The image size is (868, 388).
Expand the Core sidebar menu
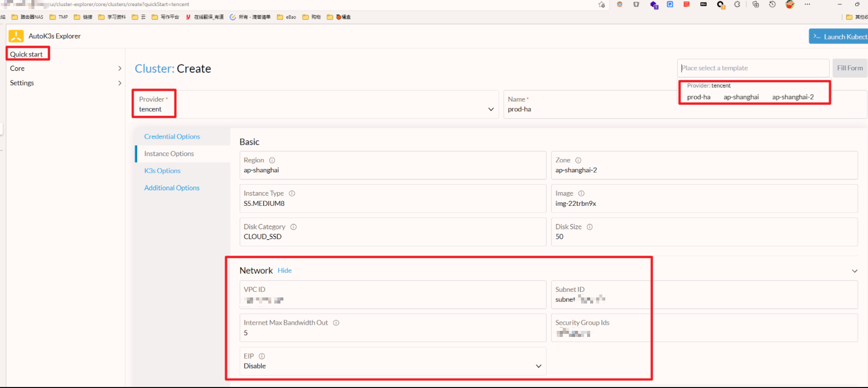point(119,68)
